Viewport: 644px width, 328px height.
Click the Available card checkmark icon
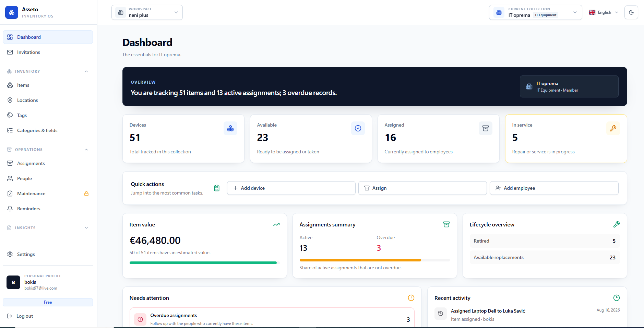[x=358, y=128]
